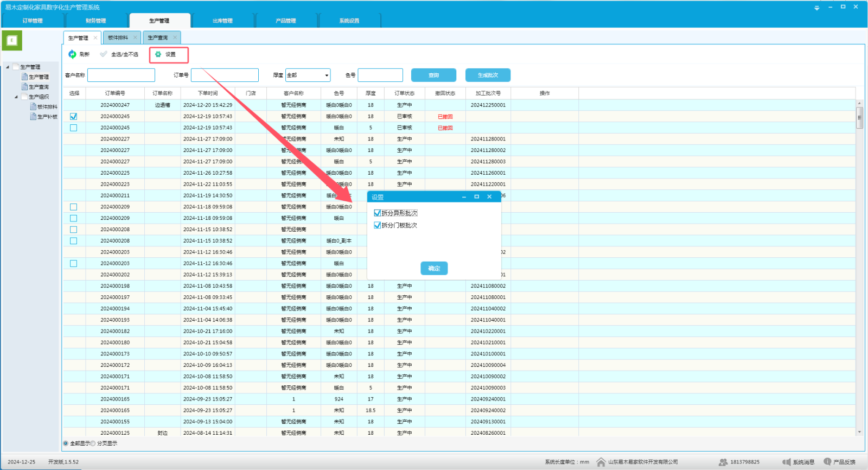Close the 板件排料 sub-tab

[x=135, y=37]
